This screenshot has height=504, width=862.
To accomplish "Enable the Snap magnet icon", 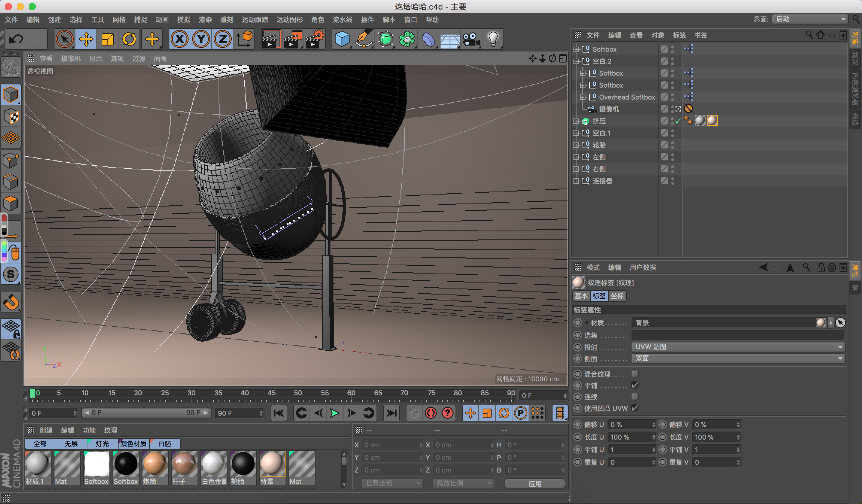I will coord(11,302).
